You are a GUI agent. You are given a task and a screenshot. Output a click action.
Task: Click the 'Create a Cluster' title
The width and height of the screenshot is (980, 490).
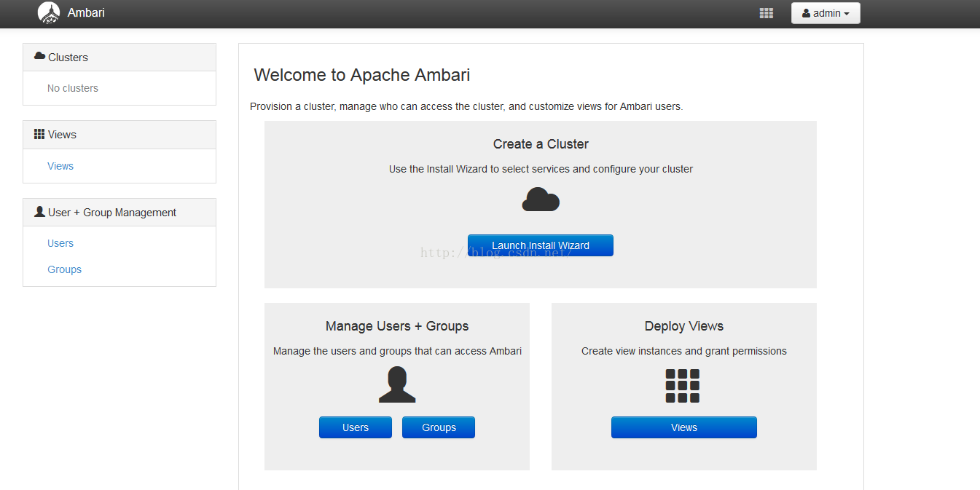click(541, 144)
